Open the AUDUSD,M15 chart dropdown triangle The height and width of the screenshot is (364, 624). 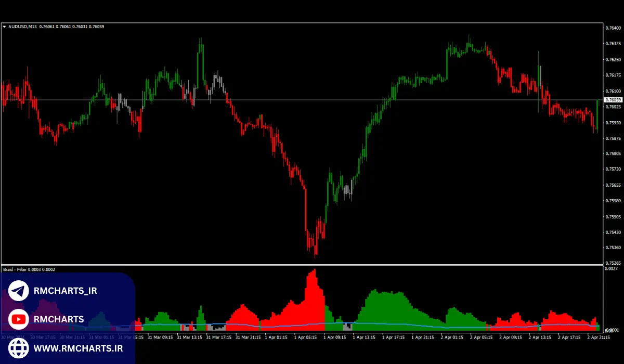point(5,27)
